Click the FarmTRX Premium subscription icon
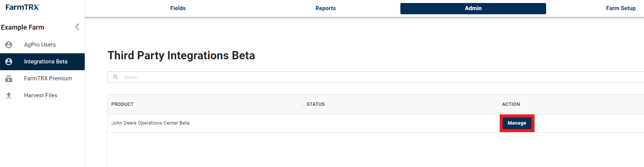The image size is (644, 167). click(x=9, y=78)
